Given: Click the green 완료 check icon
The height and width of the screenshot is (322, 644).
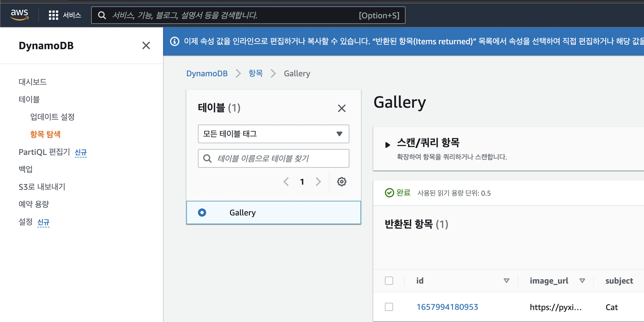Looking at the screenshot, I should pyautogui.click(x=389, y=193).
